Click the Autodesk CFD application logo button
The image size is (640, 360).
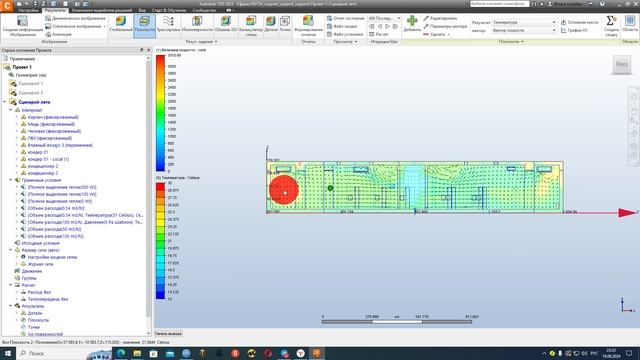[7, 5]
